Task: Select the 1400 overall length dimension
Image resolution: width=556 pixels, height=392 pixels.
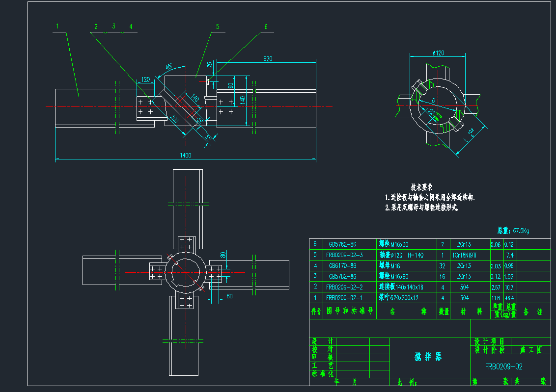Action: pyautogui.click(x=185, y=156)
